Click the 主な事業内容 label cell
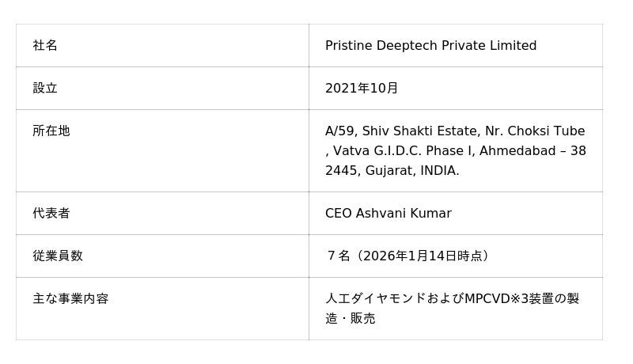Viewport: 633px width, 364px height. point(70,299)
